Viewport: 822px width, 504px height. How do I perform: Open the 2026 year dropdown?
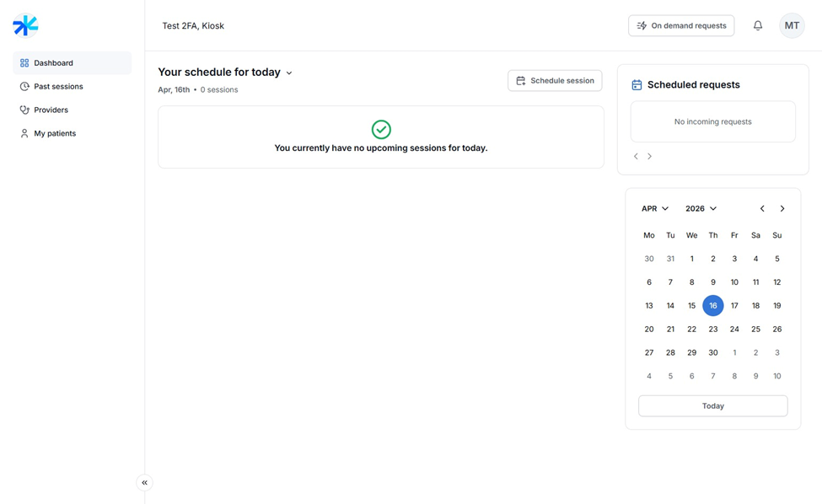click(x=701, y=208)
